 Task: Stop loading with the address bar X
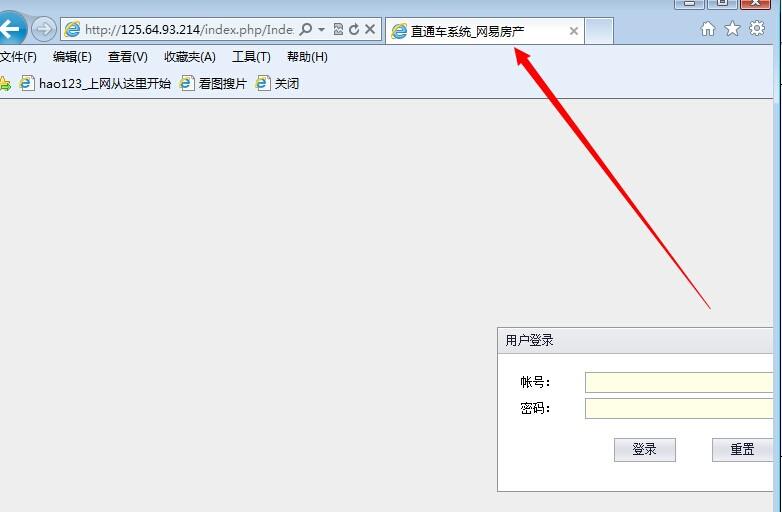click(x=370, y=29)
